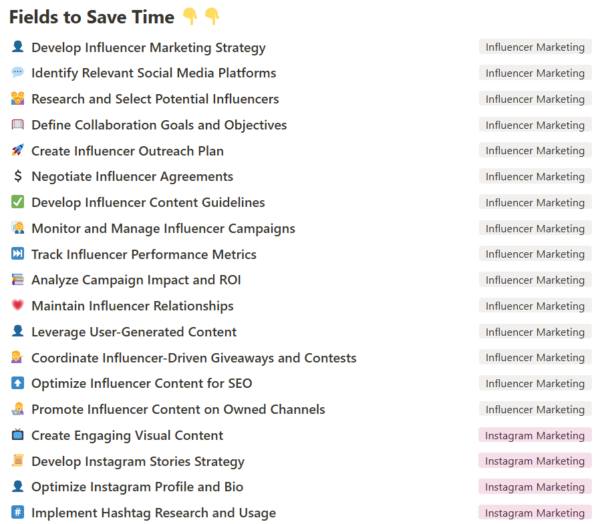
Task: Click the TV icon for Create Engaging Visual Content
Action: pos(18,435)
